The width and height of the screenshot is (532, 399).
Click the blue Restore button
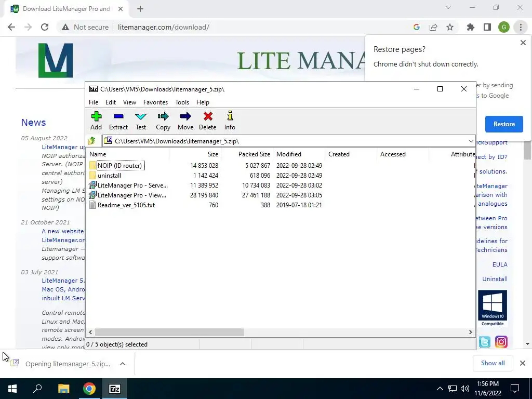click(504, 124)
